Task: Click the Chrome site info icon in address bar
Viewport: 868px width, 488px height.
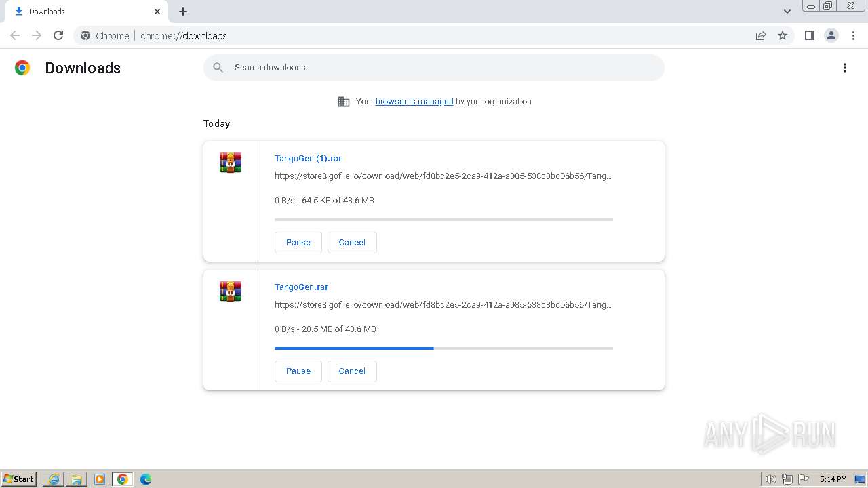Action: click(85, 35)
